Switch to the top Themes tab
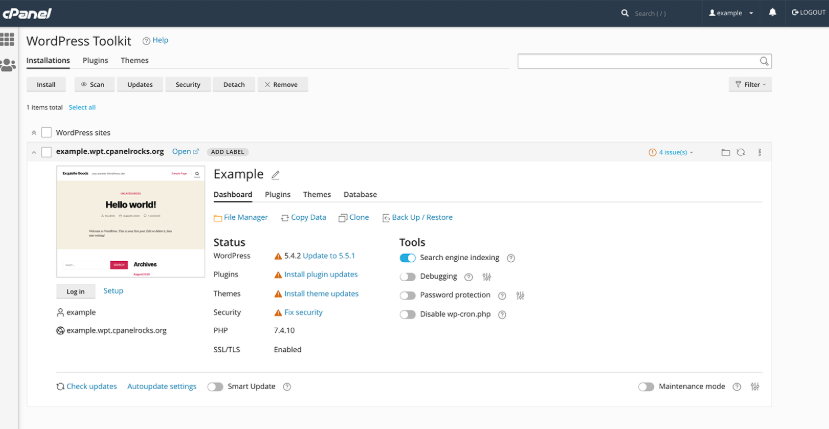The image size is (829, 429). [134, 60]
